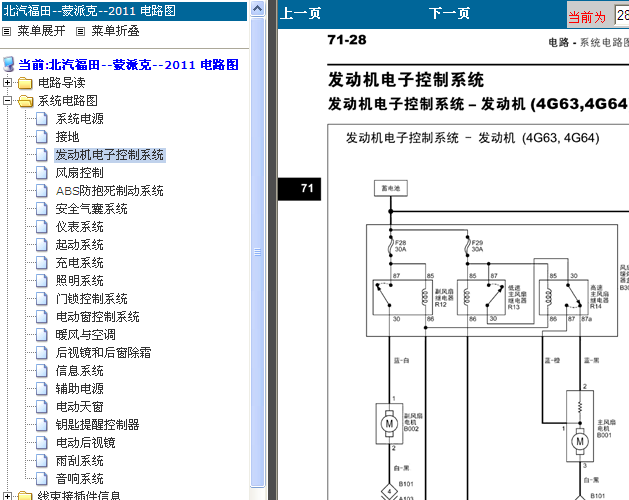Image resolution: width=629 pixels, height=500 pixels.
Task: Open the ABS防抱死制动系统 diagram
Action: [x=109, y=191]
